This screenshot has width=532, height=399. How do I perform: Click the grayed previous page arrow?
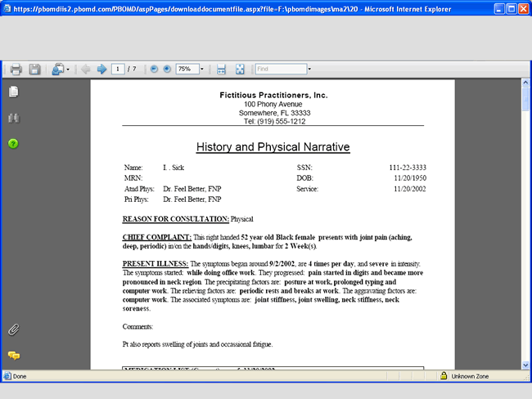click(x=86, y=69)
